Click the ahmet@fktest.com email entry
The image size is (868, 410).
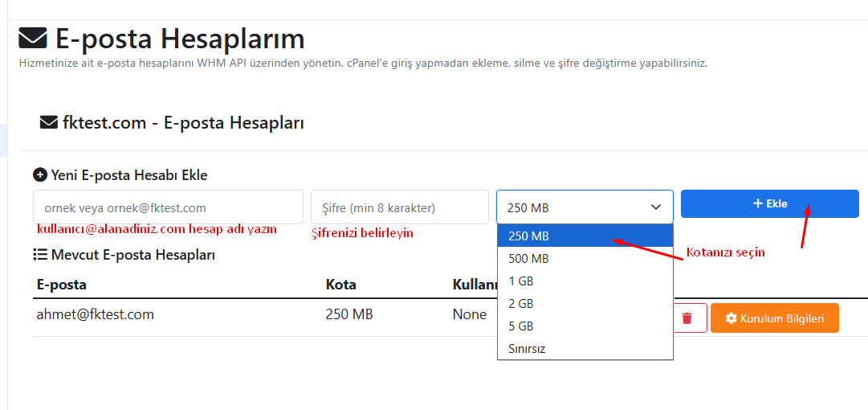point(95,314)
